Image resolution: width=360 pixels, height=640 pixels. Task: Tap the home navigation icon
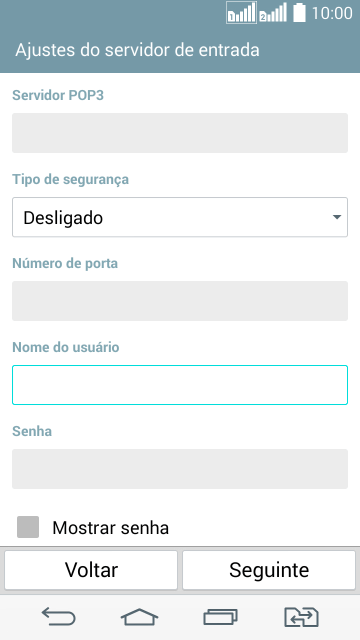(x=139, y=617)
